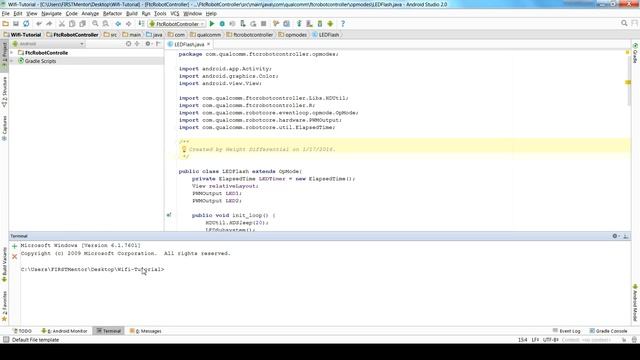Open the Navigate menu

point(51,13)
